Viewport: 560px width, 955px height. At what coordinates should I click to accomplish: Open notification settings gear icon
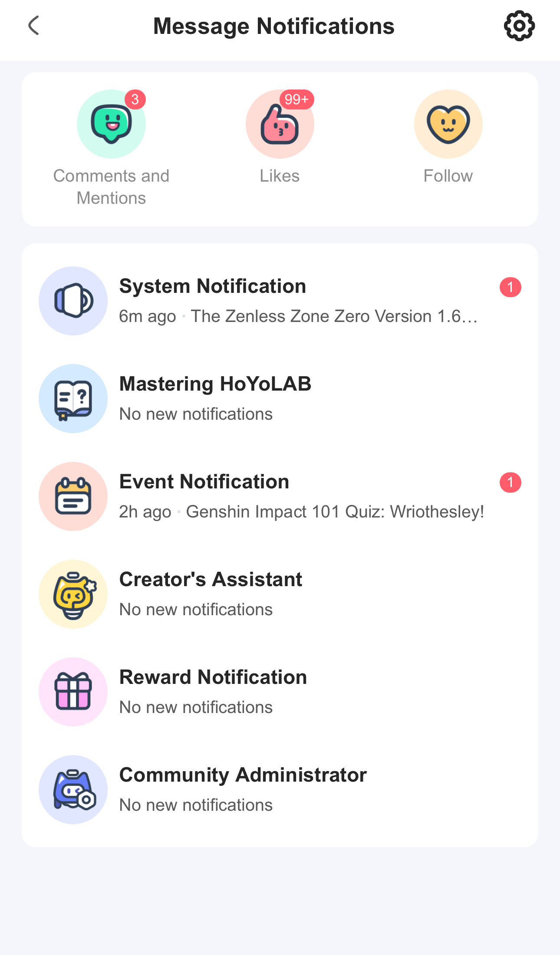click(x=519, y=26)
